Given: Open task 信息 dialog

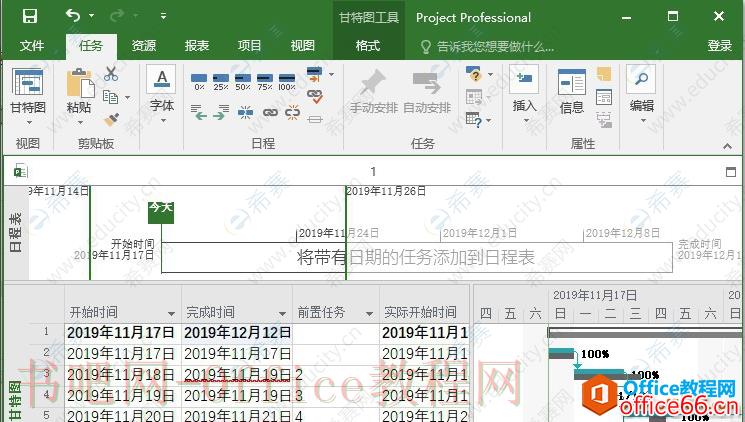Looking at the screenshot, I should (572, 92).
